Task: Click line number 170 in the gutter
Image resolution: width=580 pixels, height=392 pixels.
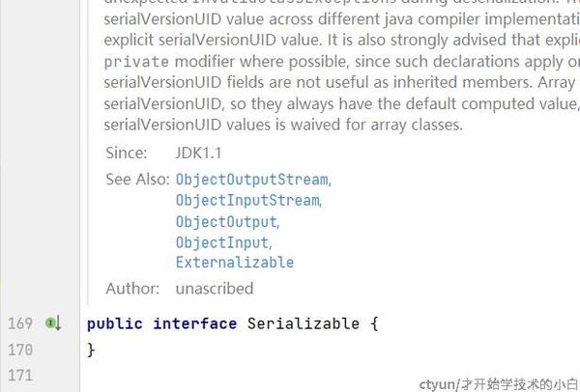Action: 20,350
